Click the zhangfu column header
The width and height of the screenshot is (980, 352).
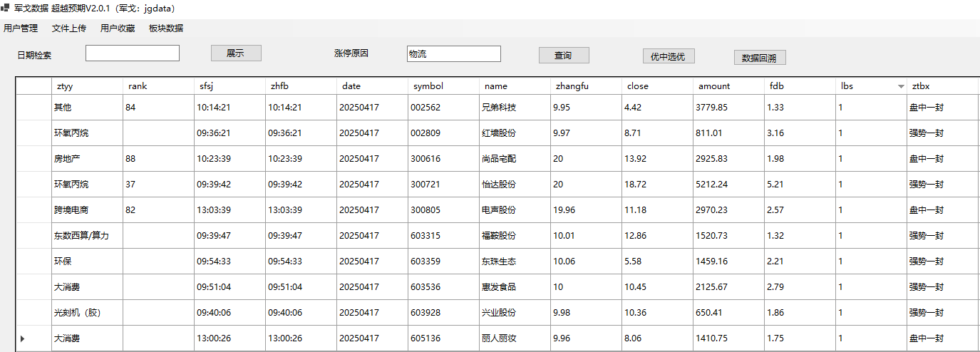click(x=586, y=86)
